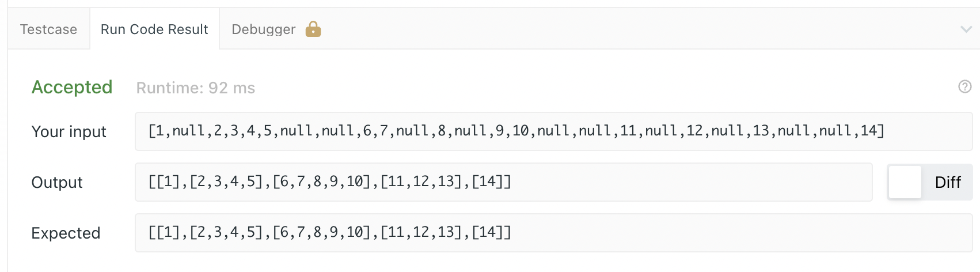This screenshot has height=272, width=980.
Task: Click the gold lock icon beside Debugger
Action: [313, 29]
